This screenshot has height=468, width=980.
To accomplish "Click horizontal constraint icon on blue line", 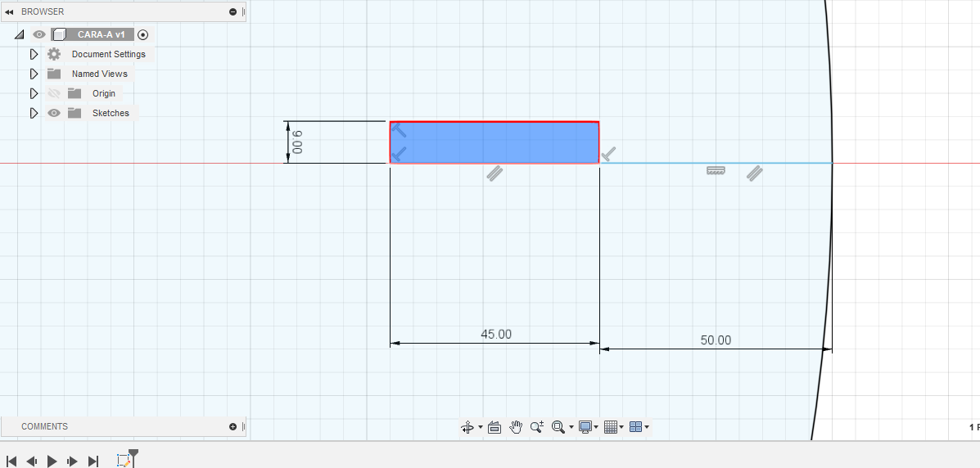I will point(716,170).
